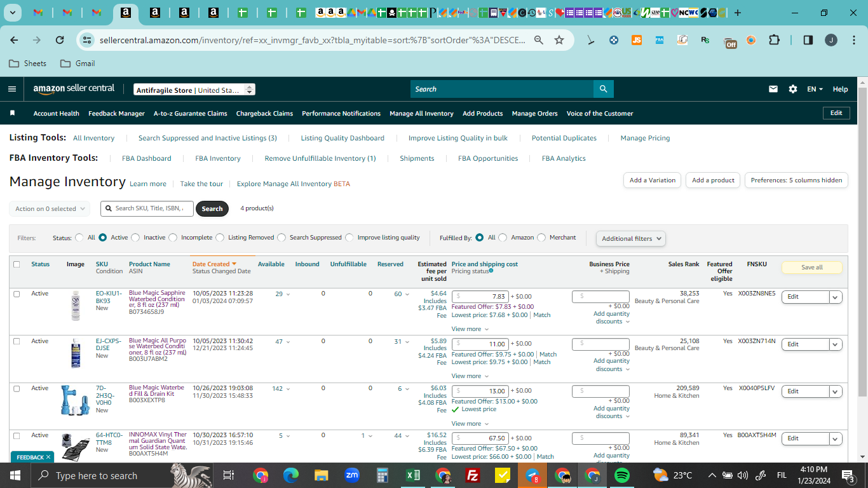Click the magnifier search button in header
Image resolution: width=868 pixels, height=488 pixels.
pos(603,89)
